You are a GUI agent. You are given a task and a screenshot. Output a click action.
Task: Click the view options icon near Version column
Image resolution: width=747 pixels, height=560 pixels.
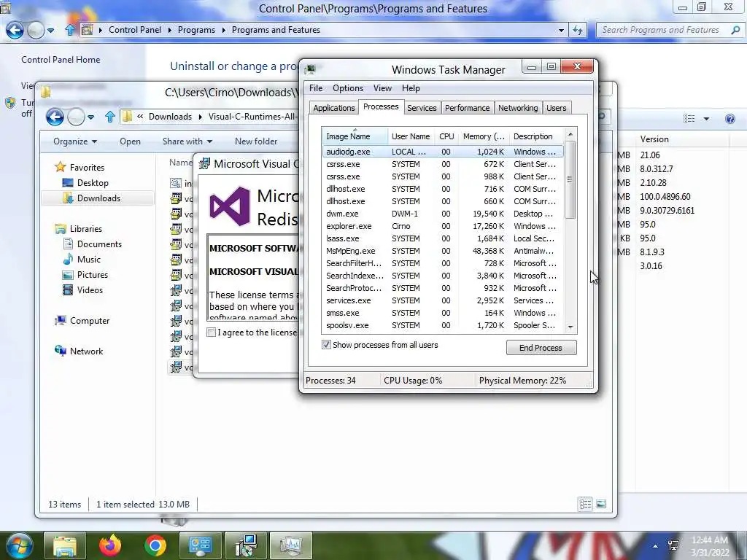[x=689, y=119]
